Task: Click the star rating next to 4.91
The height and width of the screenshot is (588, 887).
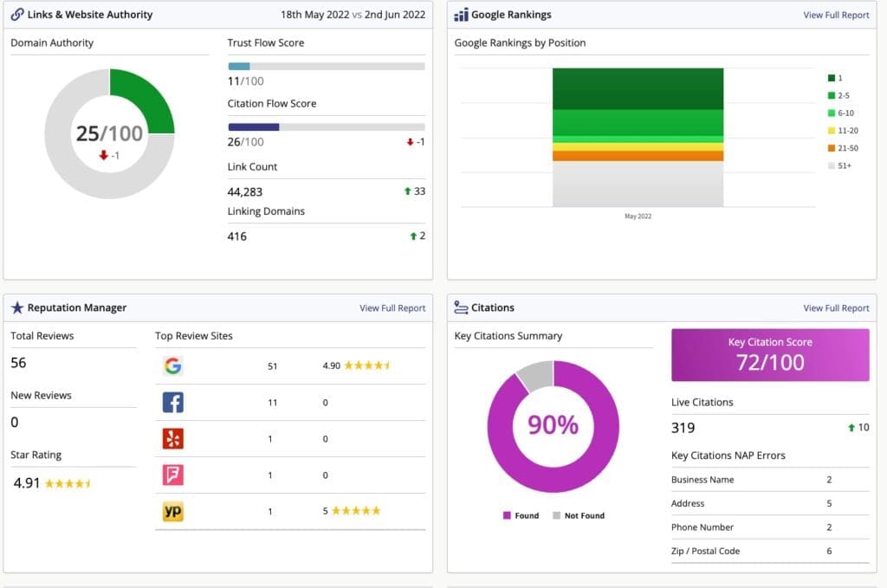Action: [68, 483]
